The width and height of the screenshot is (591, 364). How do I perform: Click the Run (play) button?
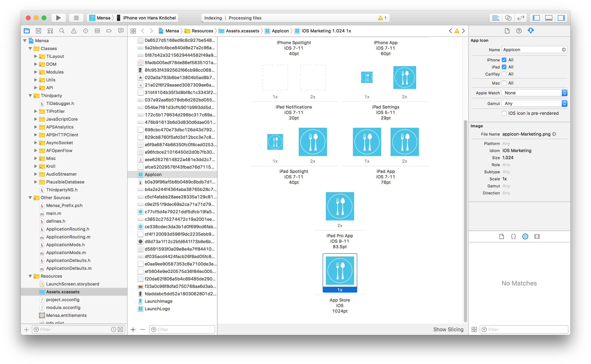coord(58,18)
